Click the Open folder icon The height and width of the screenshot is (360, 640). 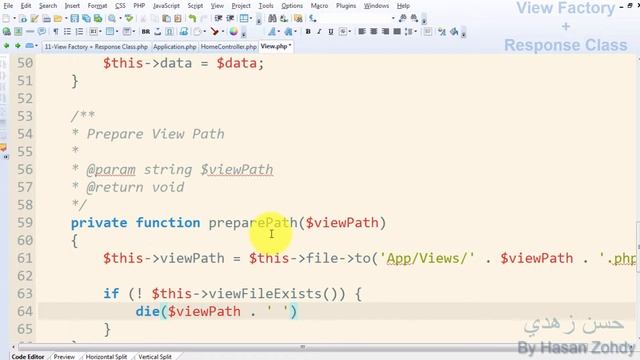[x=58, y=18]
